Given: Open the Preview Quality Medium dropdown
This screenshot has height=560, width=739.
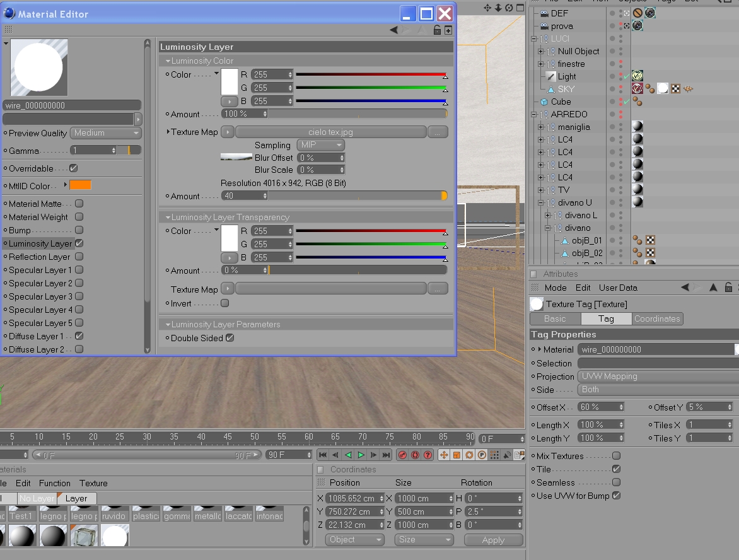Looking at the screenshot, I should click(105, 133).
